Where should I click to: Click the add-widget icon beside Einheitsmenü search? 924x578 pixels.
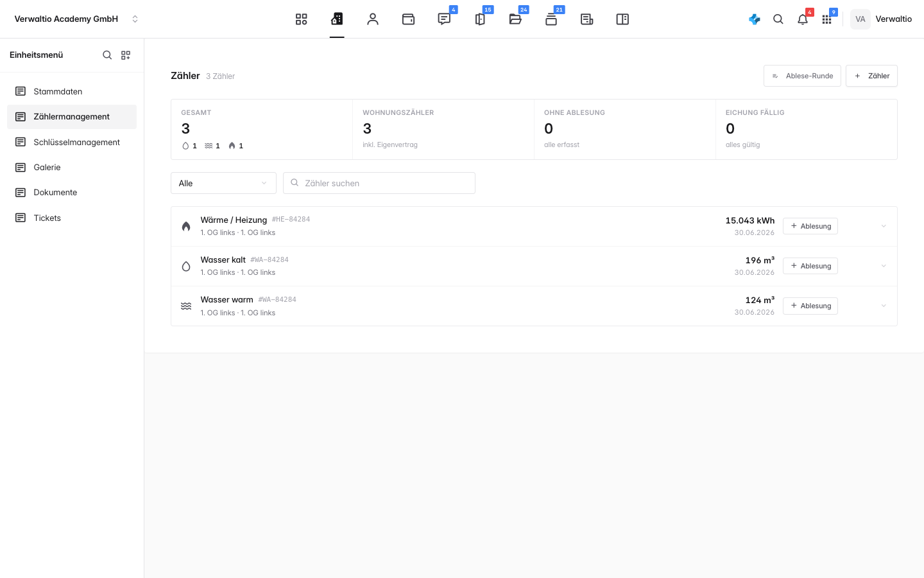(x=126, y=55)
